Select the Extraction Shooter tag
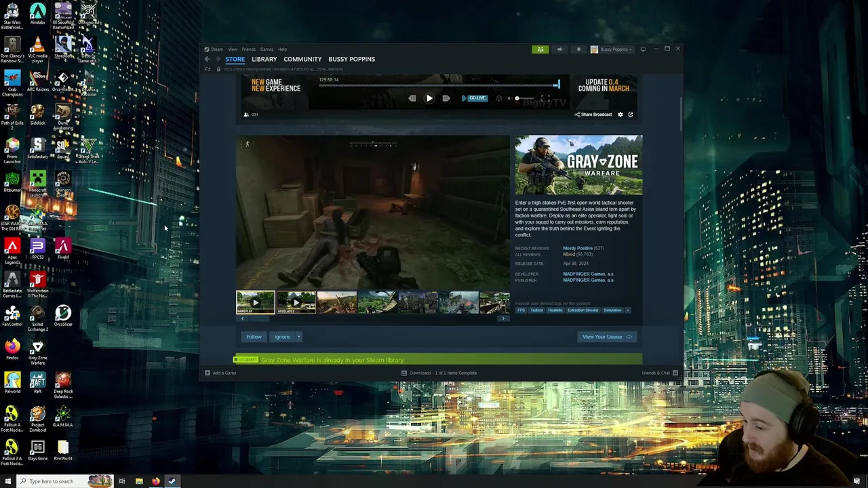The width and height of the screenshot is (868, 488). (583, 310)
